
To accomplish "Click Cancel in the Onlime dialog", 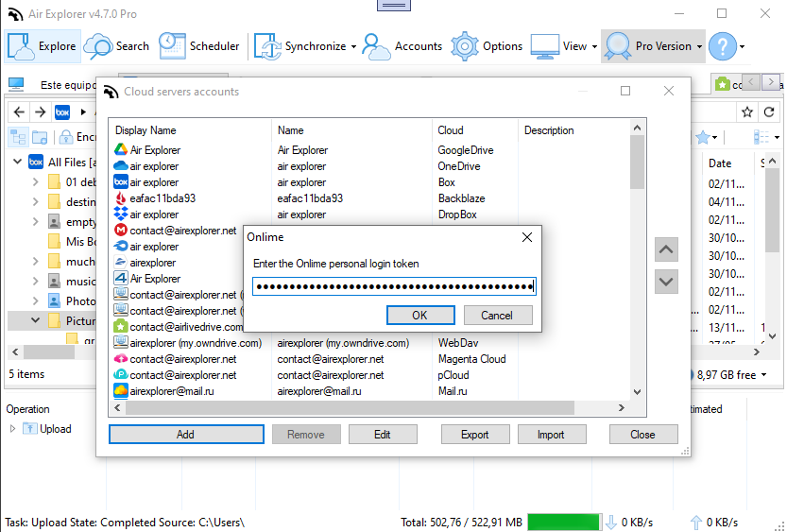I will pos(497,316).
